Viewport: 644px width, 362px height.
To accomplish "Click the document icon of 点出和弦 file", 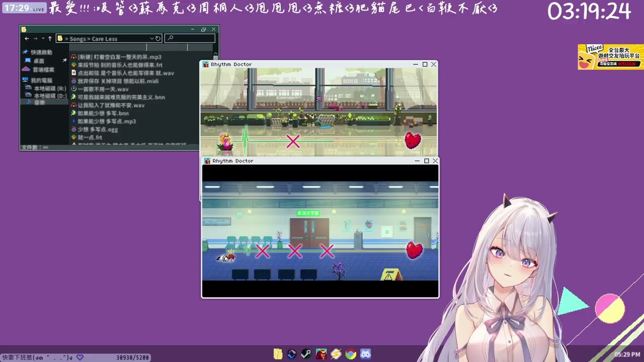I will (74, 73).
